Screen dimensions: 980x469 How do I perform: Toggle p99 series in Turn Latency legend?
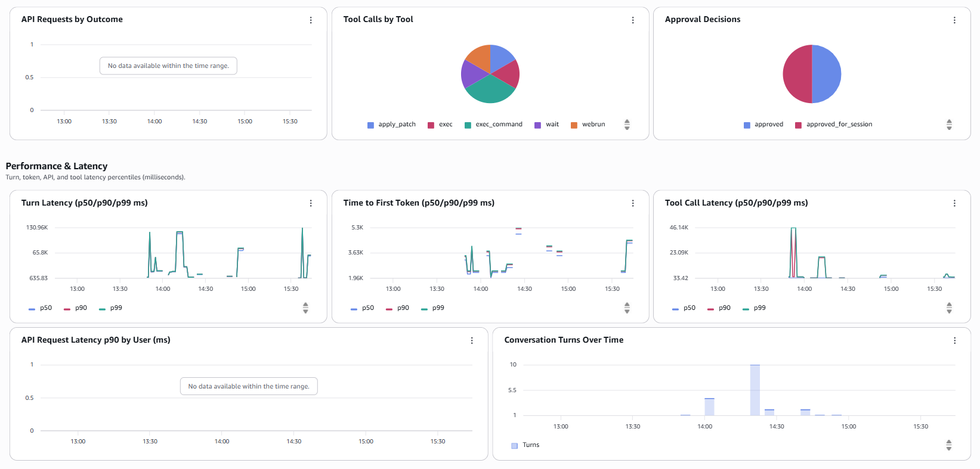pos(110,308)
